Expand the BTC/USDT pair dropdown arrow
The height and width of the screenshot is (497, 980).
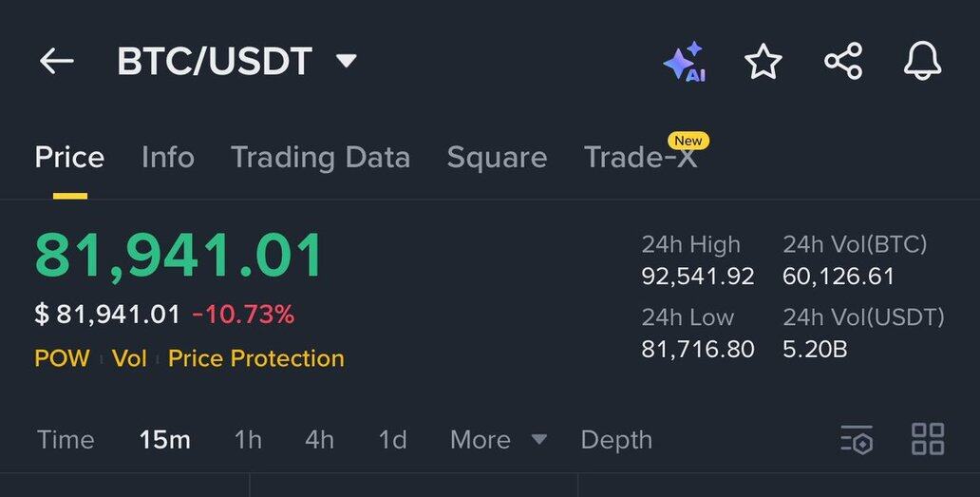pyautogui.click(x=347, y=62)
